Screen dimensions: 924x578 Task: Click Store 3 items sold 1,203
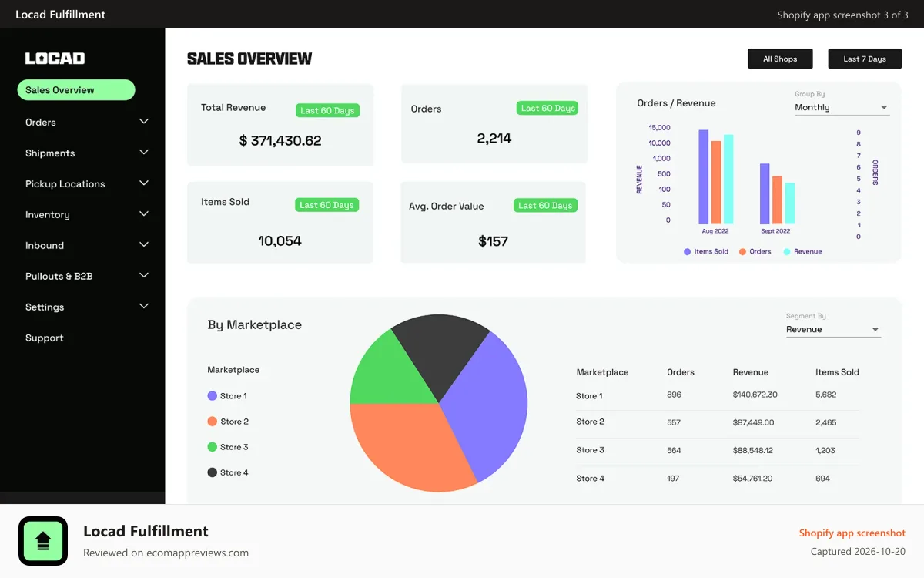click(825, 450)
